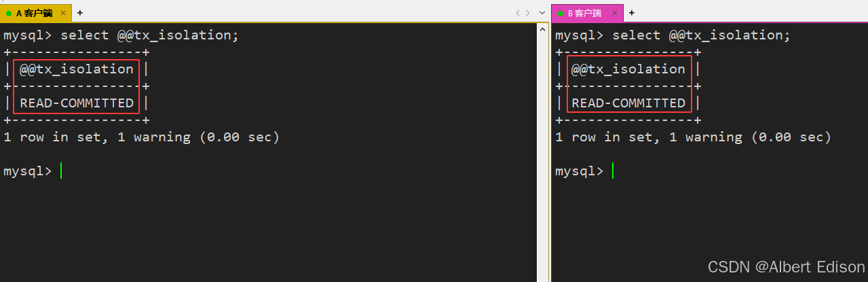Click READ-COMMITTED value in A pane
868x282 pixels.
pos(77,103)
